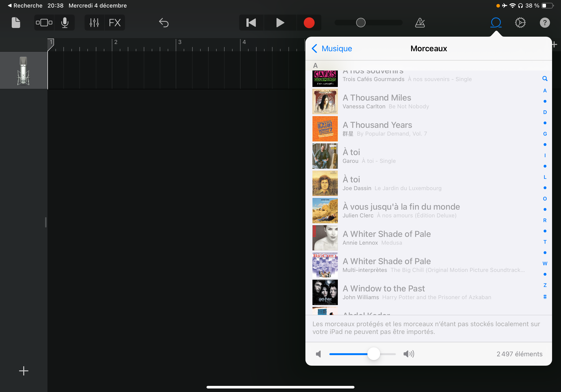Tap the battery indicator in status bar
Image resolution: width=561 pixels, height=392 pixels.
548,5
